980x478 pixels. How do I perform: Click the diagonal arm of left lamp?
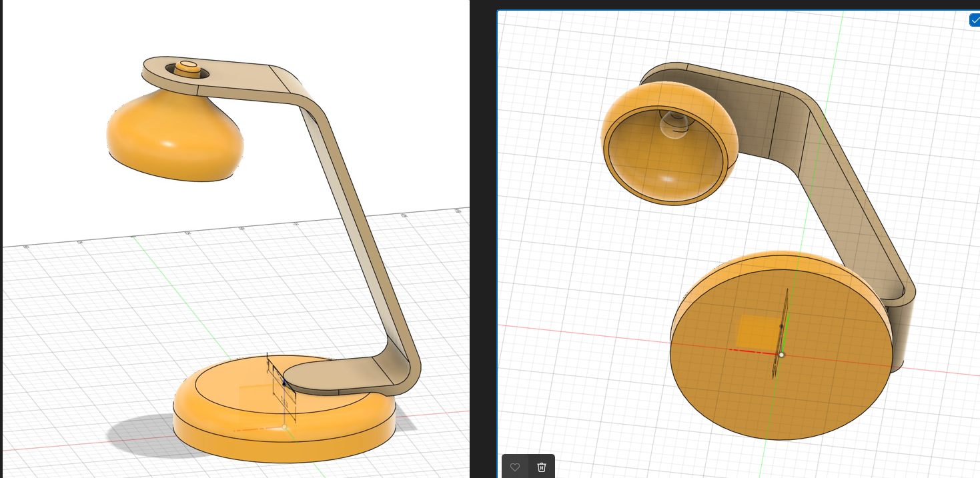click(354, 220)
